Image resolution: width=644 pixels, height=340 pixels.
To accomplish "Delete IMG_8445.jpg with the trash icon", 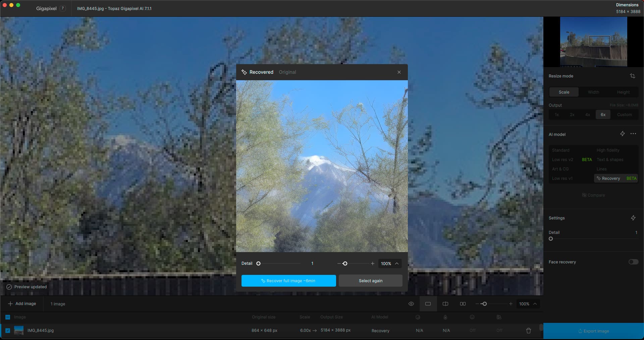I will click(x=529, y=331).
